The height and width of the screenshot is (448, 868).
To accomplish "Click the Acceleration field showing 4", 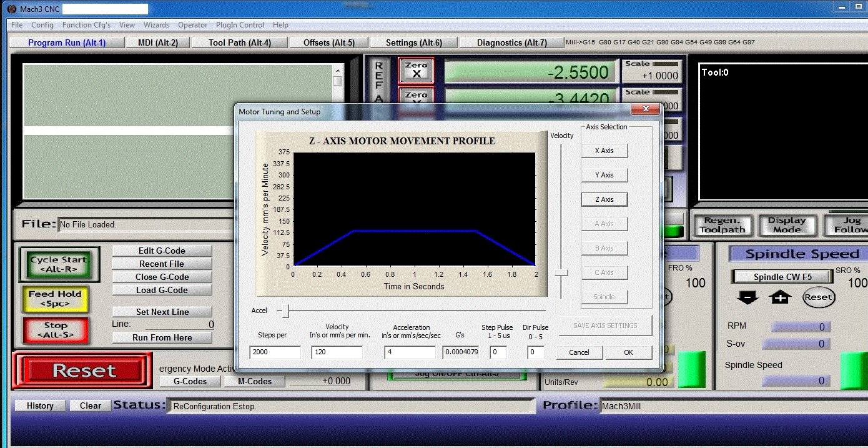I will point(410,352).
